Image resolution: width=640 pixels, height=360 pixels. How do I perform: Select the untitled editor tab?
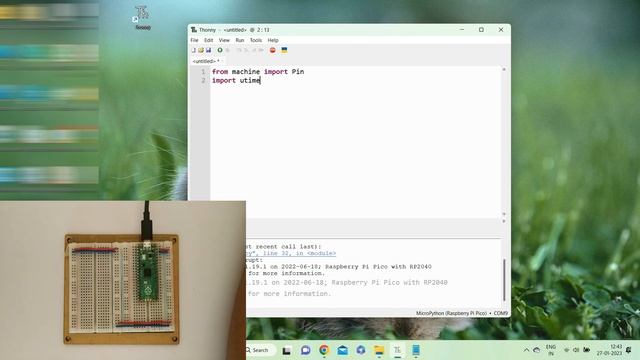tap(206, 61)
